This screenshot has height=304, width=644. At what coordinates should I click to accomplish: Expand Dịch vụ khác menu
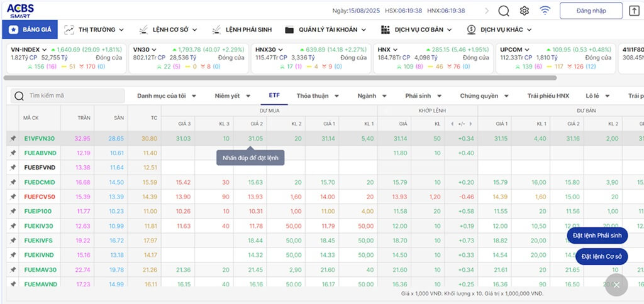tap(499, 30)
